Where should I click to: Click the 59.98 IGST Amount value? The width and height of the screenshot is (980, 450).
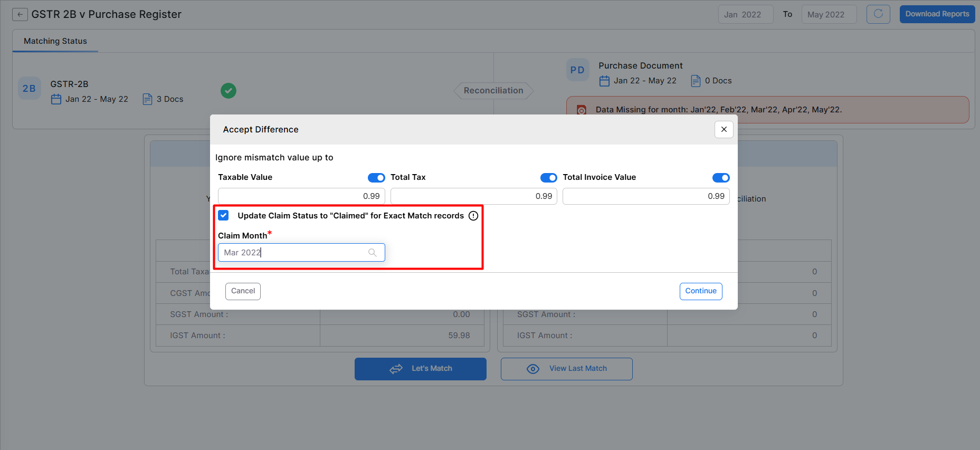pyautogui.click(x=459, y=336)
